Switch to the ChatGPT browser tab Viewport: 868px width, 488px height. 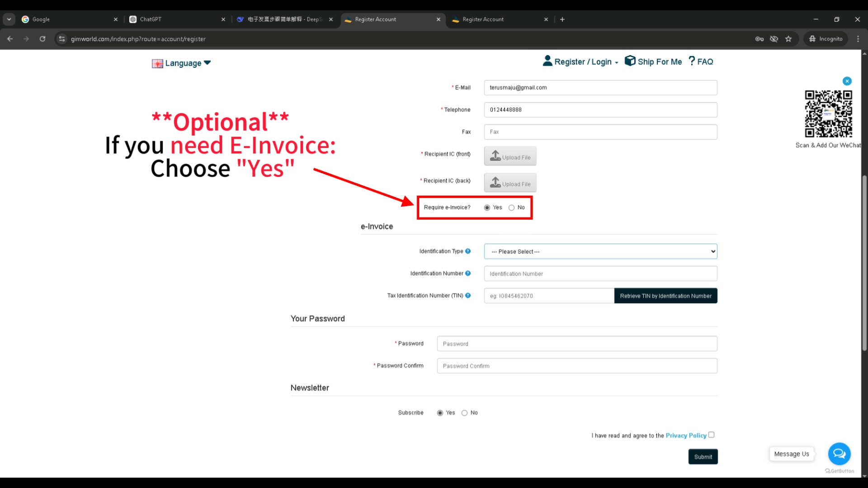coord(176,19)
